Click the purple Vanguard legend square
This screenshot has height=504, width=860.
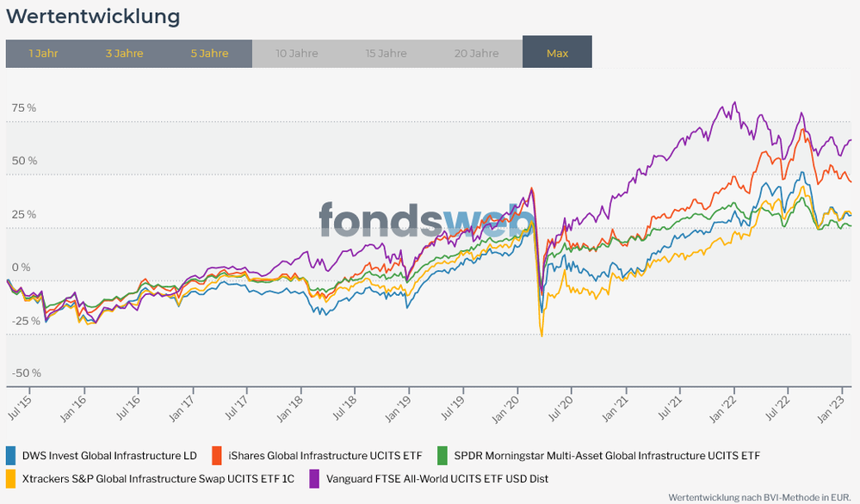point(314,478)
